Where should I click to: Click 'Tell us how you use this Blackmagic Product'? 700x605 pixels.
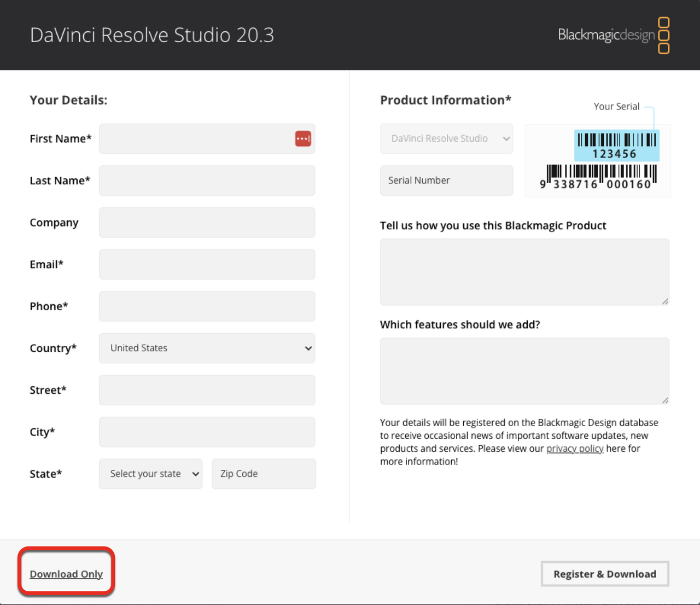click(x=493, y=225)
